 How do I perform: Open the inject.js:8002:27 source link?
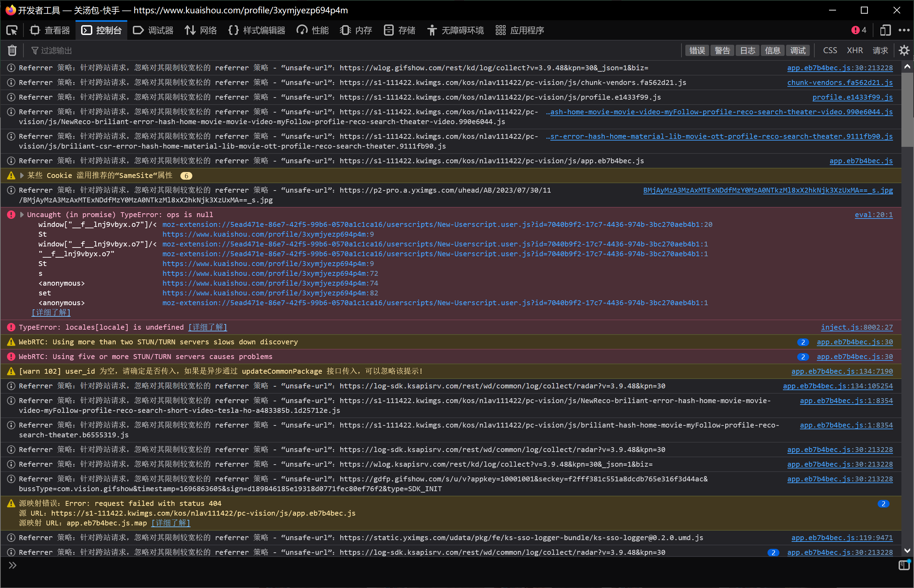pyautogui.click(x=857, y=327)
